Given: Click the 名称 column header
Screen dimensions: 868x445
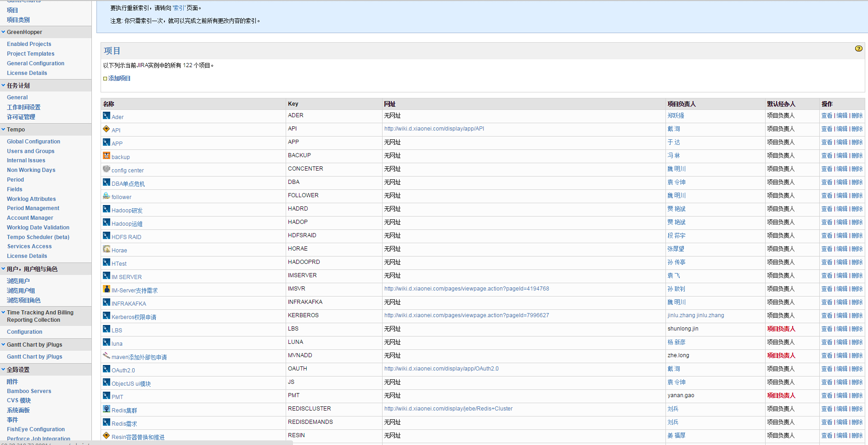Looking at the screenshot, I should [109, 104].
